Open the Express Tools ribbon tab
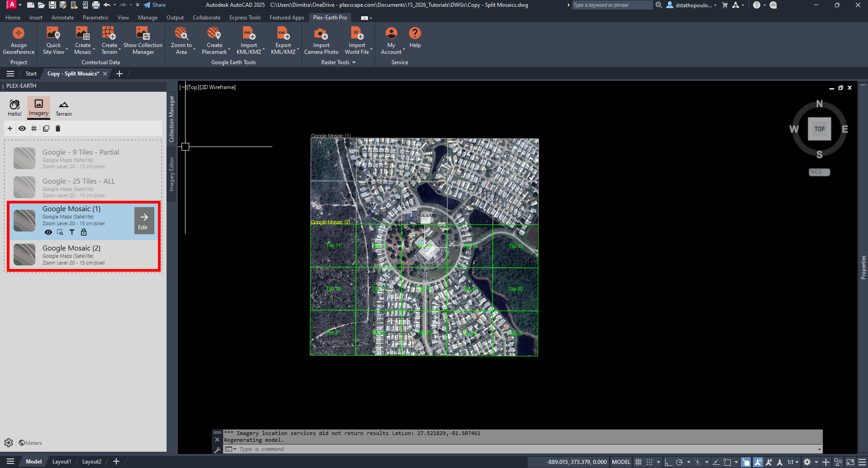868x468 pixels. pyautogui.click(x=245, y=18)
